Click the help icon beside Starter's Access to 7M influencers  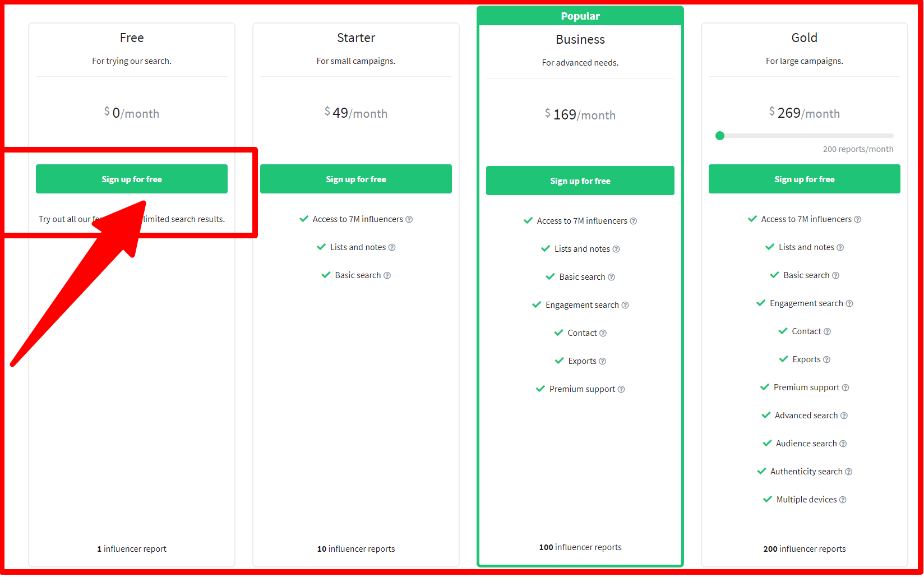(x=409, y=219)
